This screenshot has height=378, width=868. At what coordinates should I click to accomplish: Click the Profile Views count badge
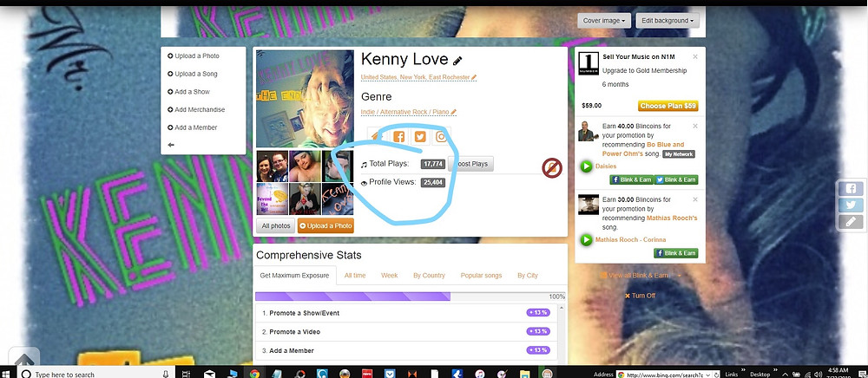pos(432,182)
